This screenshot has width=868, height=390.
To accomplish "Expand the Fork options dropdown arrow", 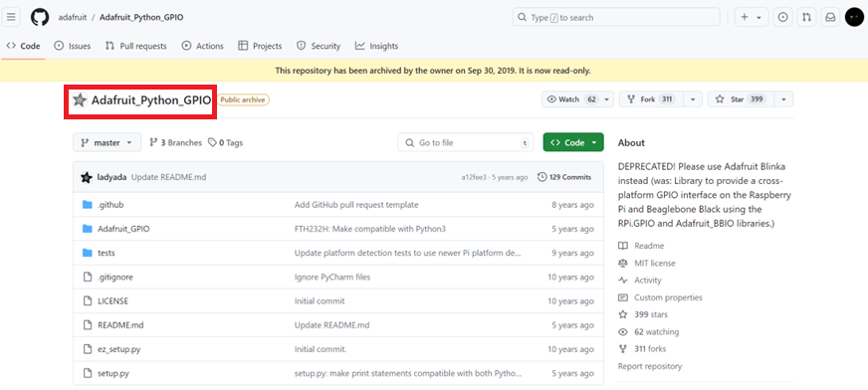I will click(693, 99).
